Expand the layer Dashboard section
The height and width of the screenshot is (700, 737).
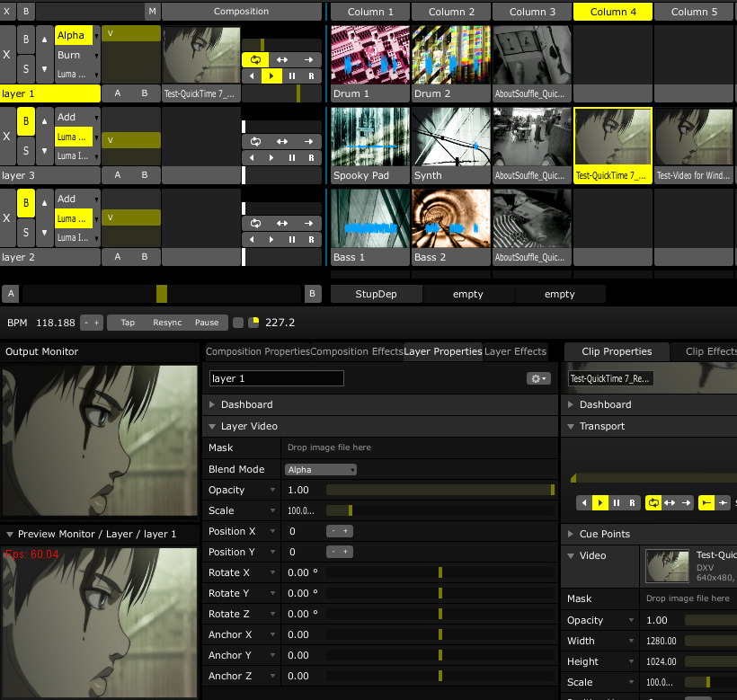(212, 404)
